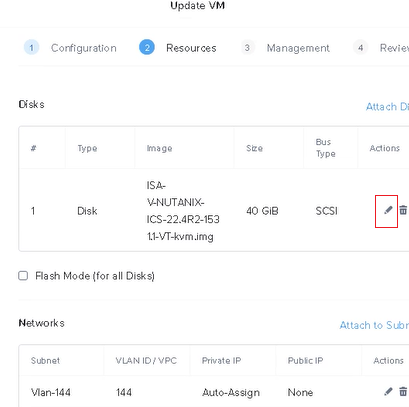Click the Attach to Subnet link
Screen dimensions: 409x407
coord(374,325)
